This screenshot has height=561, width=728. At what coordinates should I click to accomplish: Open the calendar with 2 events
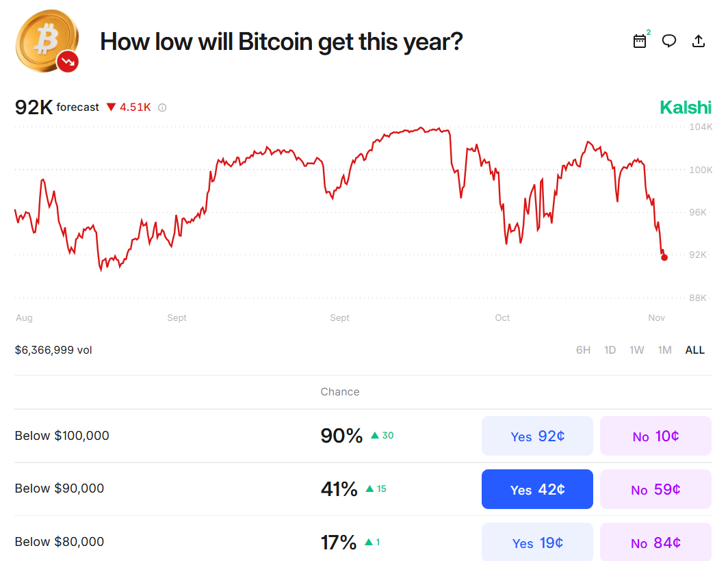tap(639, 41)
